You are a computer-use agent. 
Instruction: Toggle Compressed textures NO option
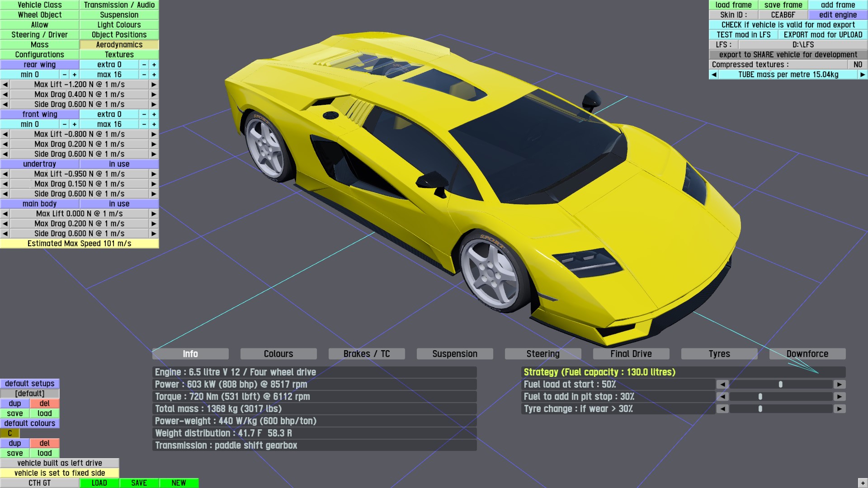858,65
